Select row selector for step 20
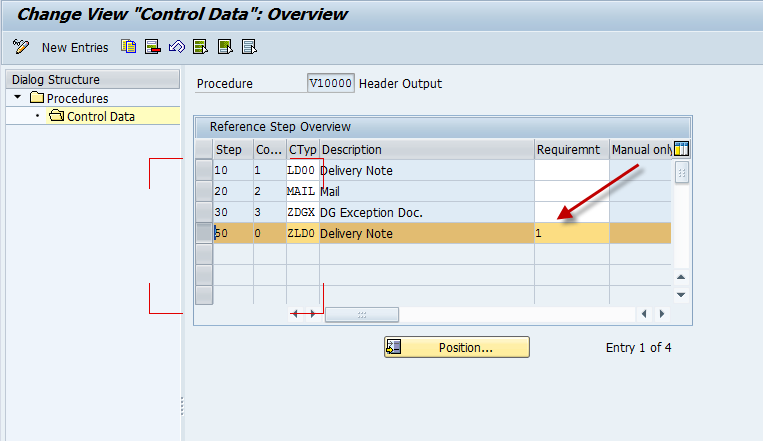Image resolution: width=763 pixels, height=441 pixels. pyautogui.click(x=204, y=191)
